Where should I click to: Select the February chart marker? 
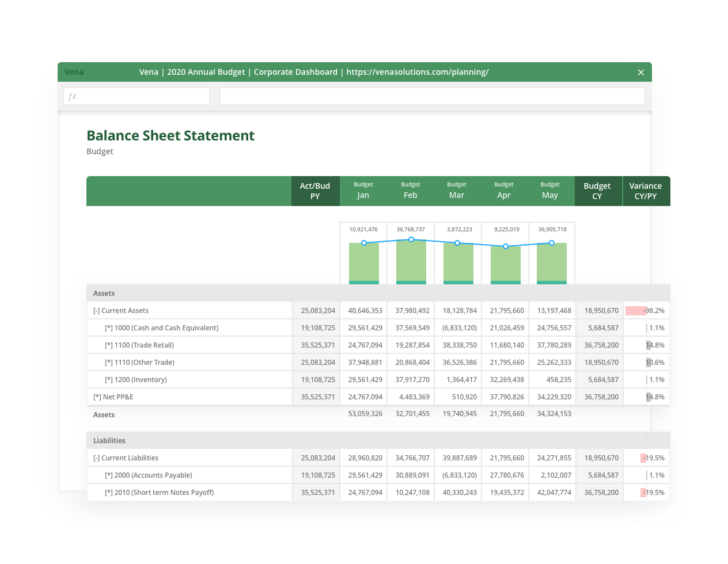[411, 240]
